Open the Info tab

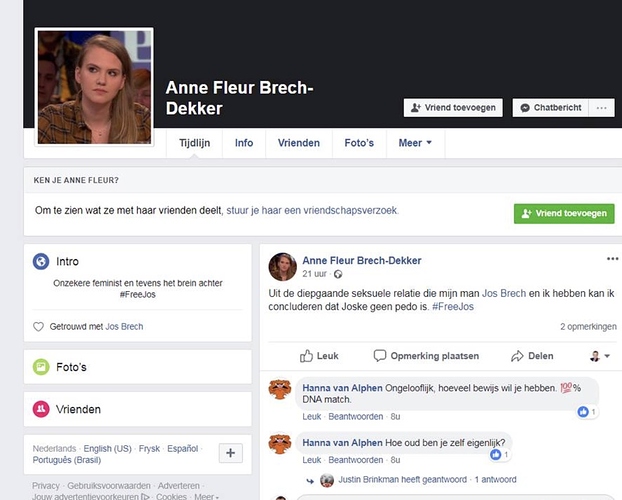point(244,143)
